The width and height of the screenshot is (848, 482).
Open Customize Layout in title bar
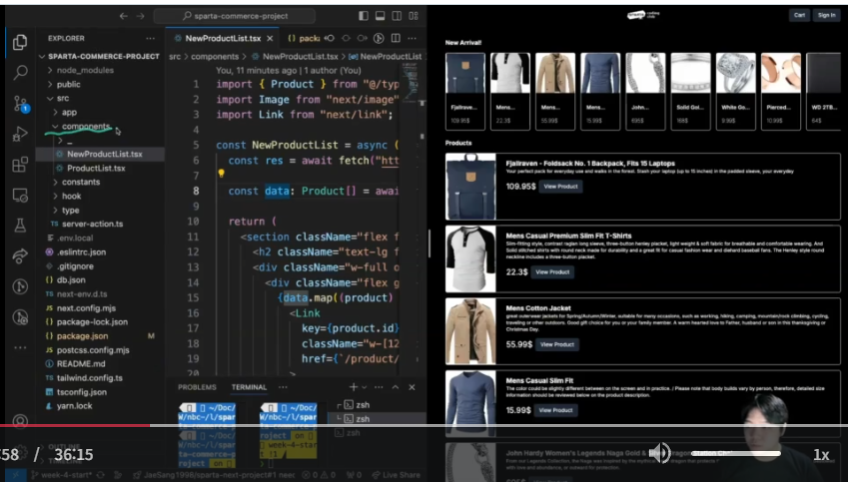tap(414, 16)
